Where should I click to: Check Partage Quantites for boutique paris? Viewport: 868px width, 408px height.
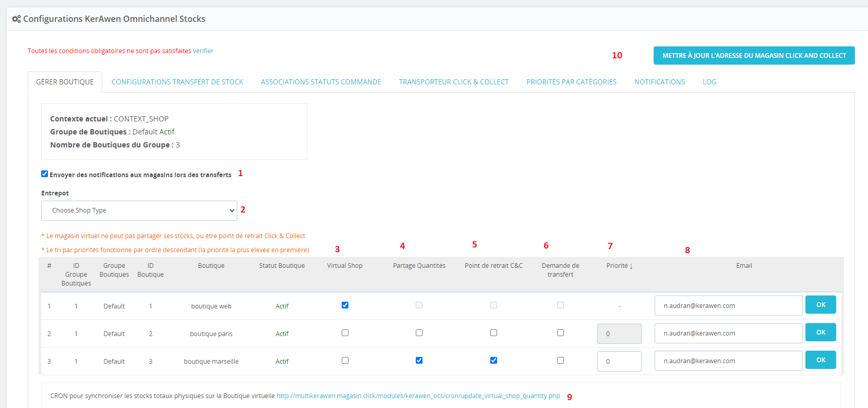[x=419, y=333]
